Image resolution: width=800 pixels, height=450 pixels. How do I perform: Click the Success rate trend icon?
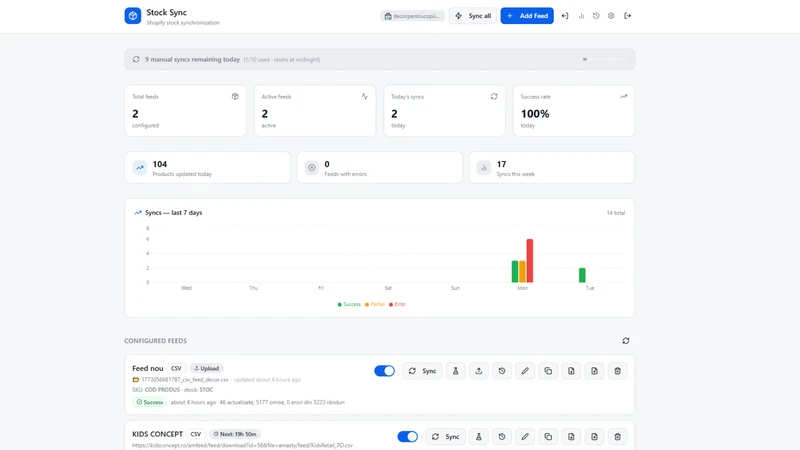pos(623,96)
